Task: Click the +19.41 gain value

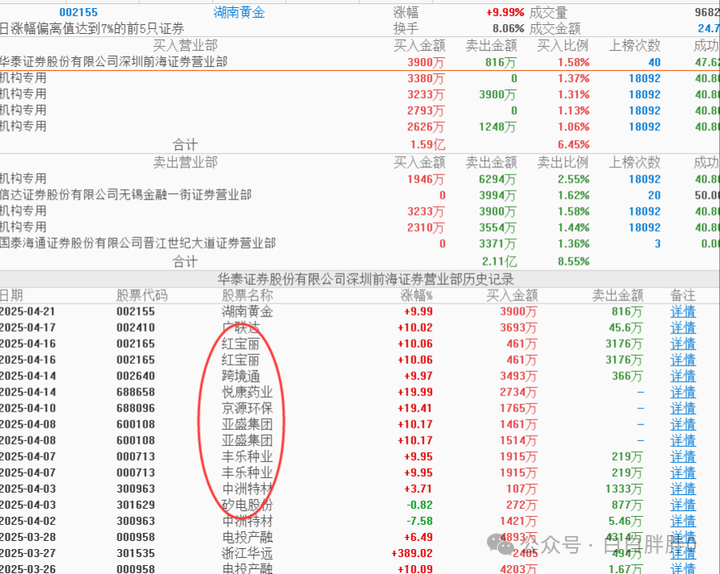Action: pos(415,408)
